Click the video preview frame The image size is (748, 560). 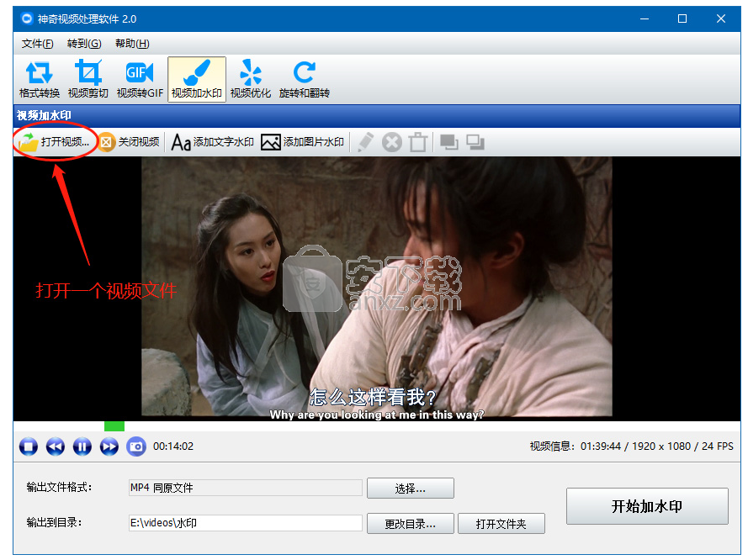point(377,288)
